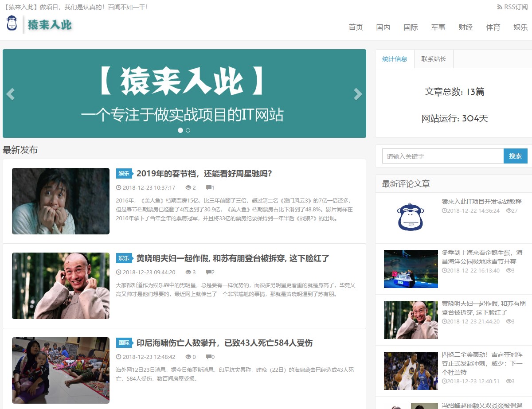Click the 猿来入此 carousel banner image

coord(184,93)
